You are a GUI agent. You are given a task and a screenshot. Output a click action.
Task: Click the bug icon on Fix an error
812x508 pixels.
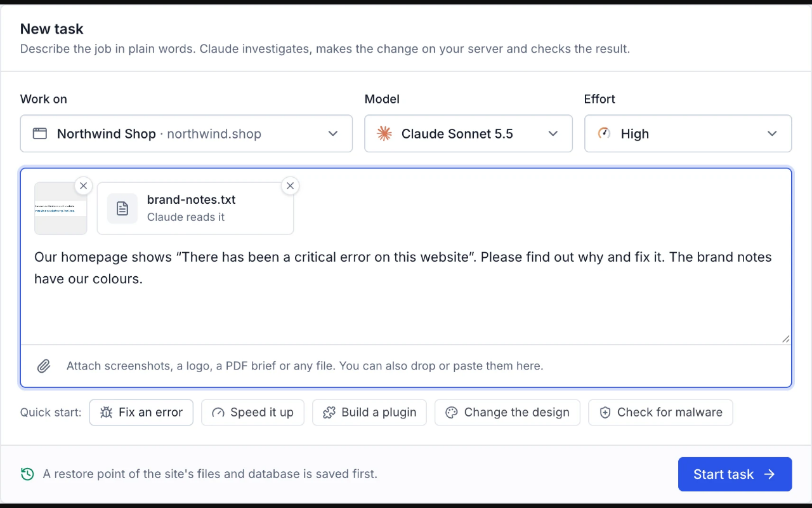coord(107,412)
